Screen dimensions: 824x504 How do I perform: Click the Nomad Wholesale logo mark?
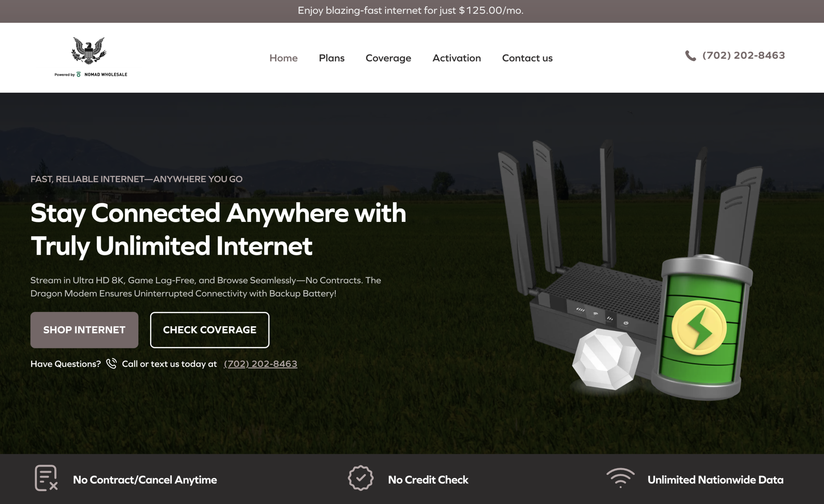pos(79,74)
